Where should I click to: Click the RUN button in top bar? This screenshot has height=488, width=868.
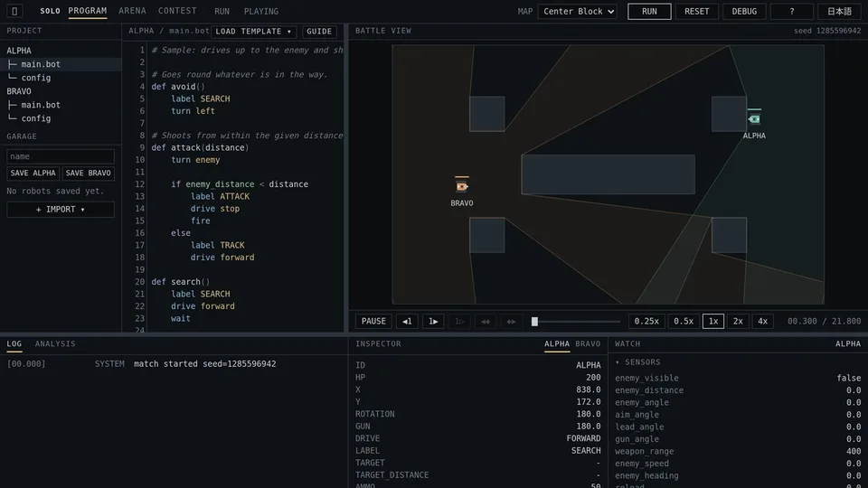click(649, 12)
